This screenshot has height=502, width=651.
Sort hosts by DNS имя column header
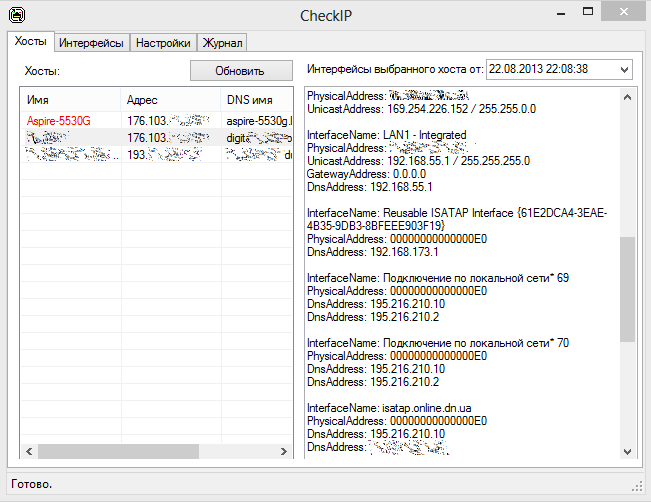pos(257,100)
